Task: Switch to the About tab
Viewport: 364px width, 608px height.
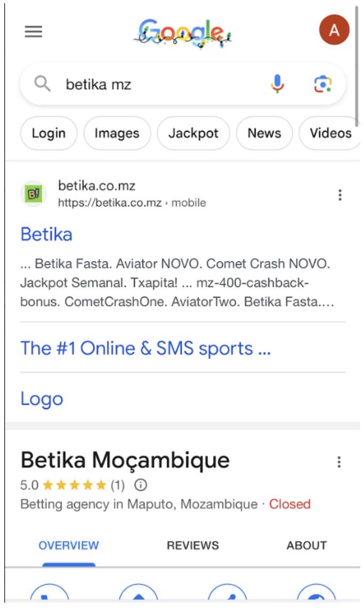Action: click(306, 545)
